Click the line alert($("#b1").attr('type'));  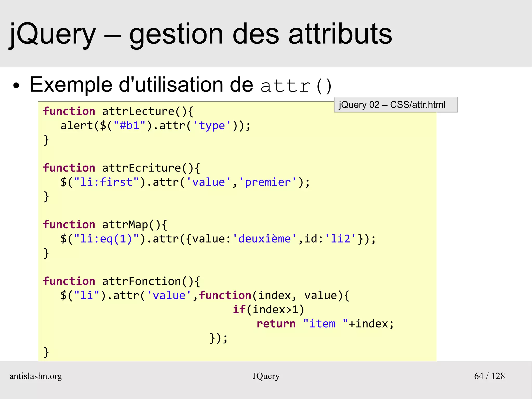[155, 126]
